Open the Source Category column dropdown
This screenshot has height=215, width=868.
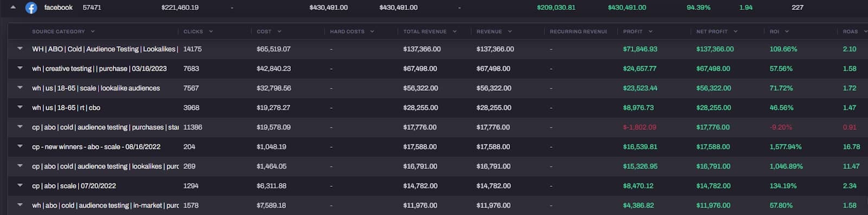click(93, 31)
